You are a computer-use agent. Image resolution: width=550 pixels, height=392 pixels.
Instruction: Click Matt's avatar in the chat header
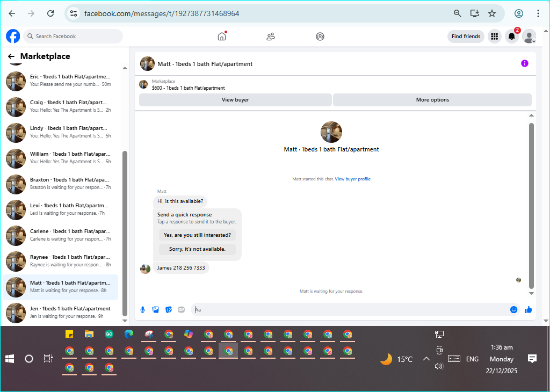click(x=147, y=64)
